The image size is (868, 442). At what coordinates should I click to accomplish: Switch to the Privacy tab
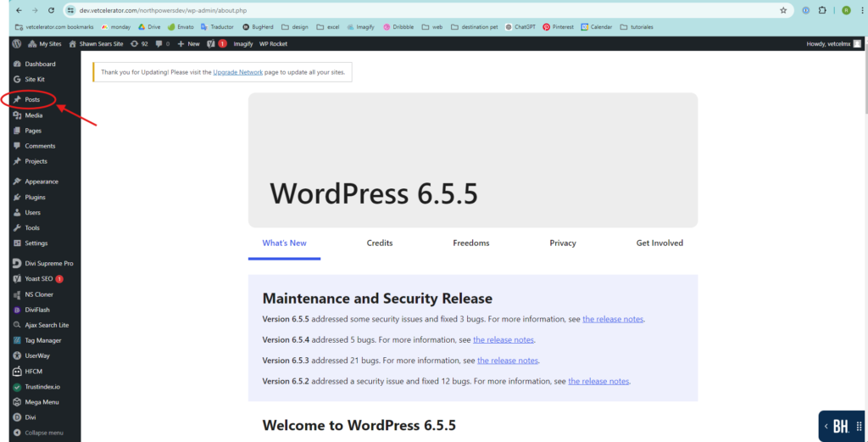pyautogui.click(x=562, y=243)
